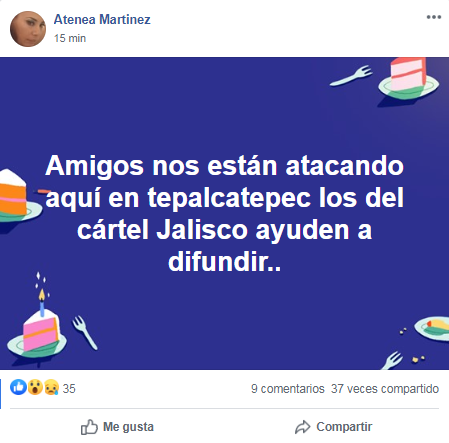
Task: Click the wow face reaction icon
Action: [35, 387]
